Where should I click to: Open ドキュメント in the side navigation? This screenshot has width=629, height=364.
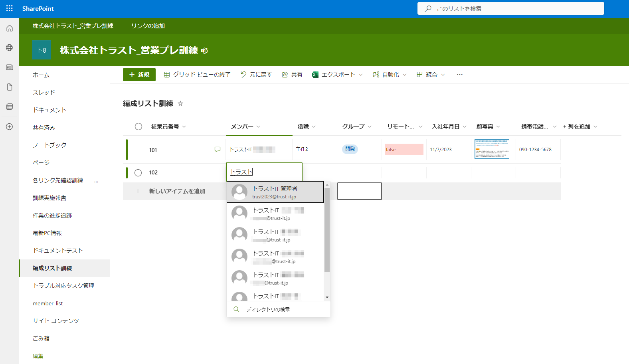(49, 110)
